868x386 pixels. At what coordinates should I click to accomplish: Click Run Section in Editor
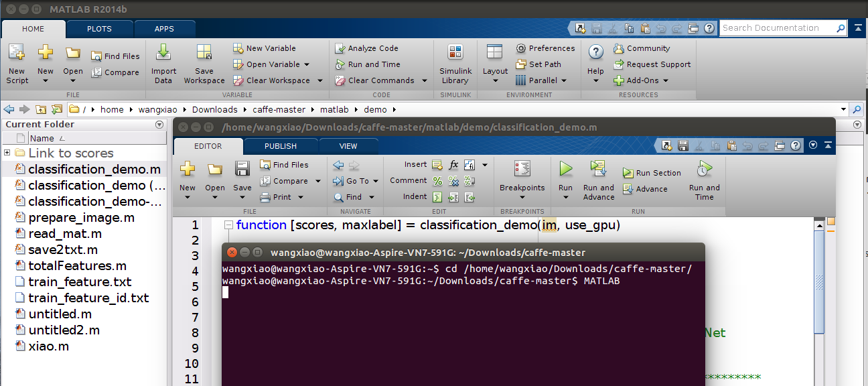[x=652, y=173]
